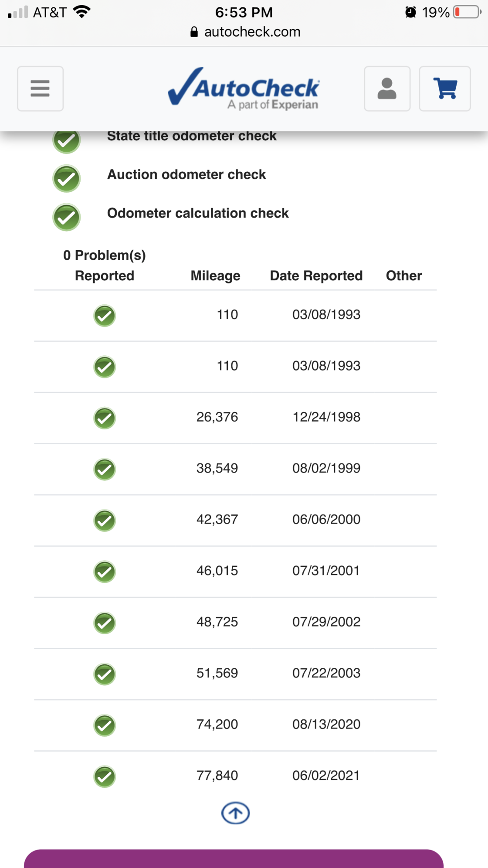Click the user account profile icon
The image size is (488, 868).
pyautogui.click(x=387, y=89)
